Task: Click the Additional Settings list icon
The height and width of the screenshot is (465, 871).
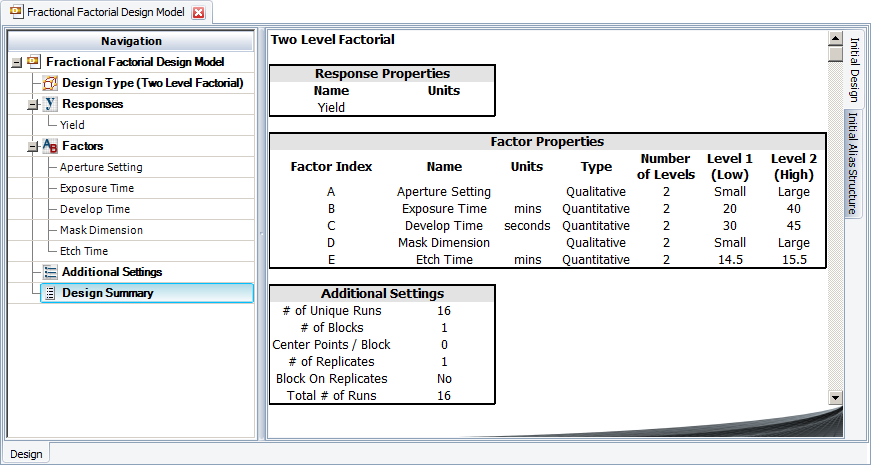Action: coord(50,272)
